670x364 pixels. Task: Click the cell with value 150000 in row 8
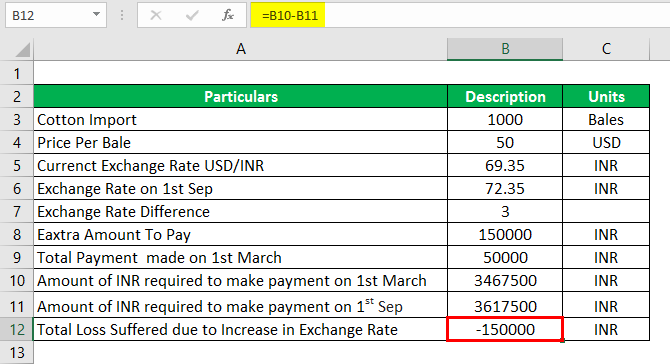(x=505, y=235)
